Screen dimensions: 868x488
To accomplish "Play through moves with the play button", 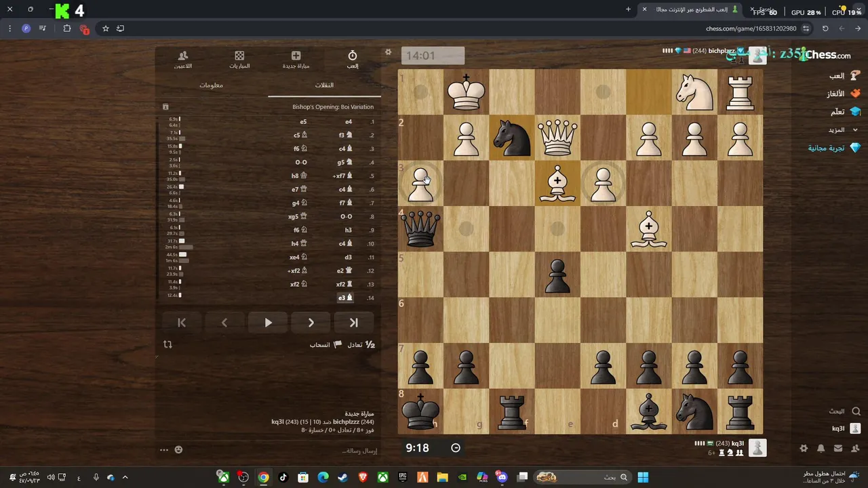I will pyautogui.click(x=268, y=323).
